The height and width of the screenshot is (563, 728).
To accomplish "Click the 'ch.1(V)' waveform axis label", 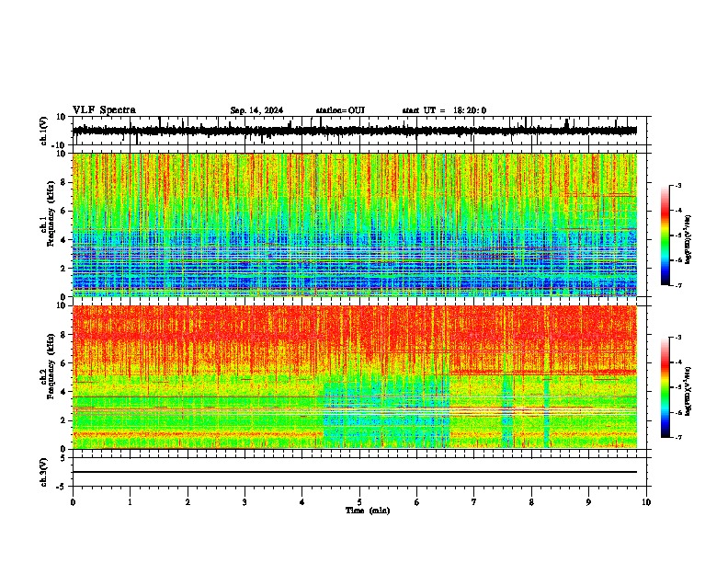I will pyautogui.click(x=44, y=131).
